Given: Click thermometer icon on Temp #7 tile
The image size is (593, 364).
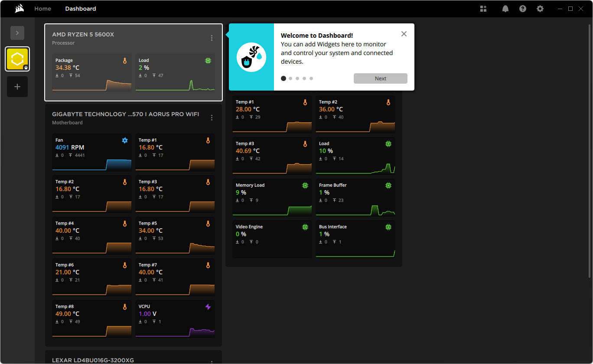Looking at the screenshot, I should point(208,265).
